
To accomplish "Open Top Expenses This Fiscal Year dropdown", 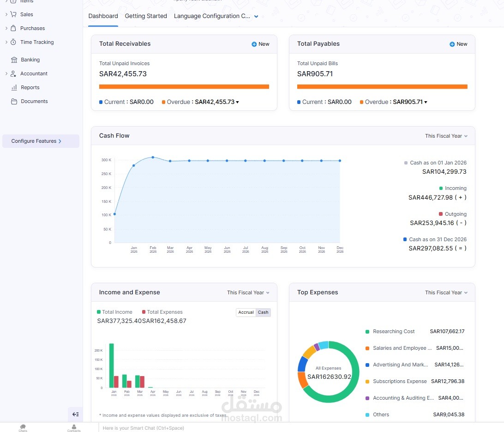I will coord(446,293).
